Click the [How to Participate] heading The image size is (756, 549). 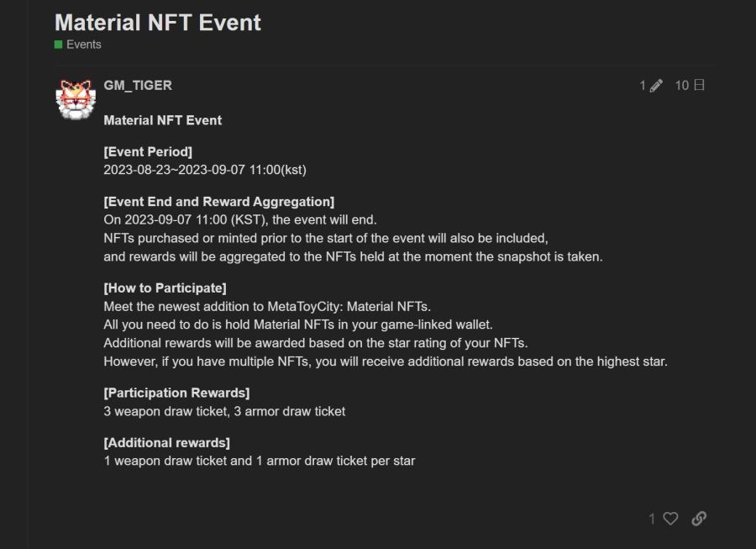pos(165,288)
